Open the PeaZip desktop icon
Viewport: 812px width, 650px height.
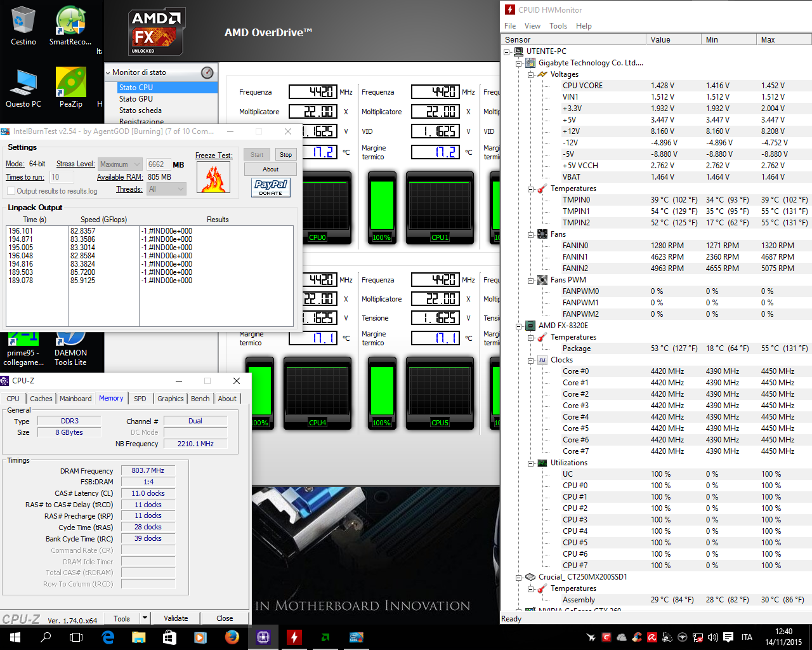click(70, 88)
